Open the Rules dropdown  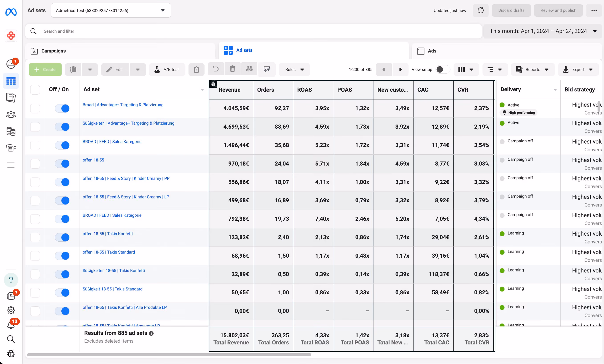(x=294, y=70)
